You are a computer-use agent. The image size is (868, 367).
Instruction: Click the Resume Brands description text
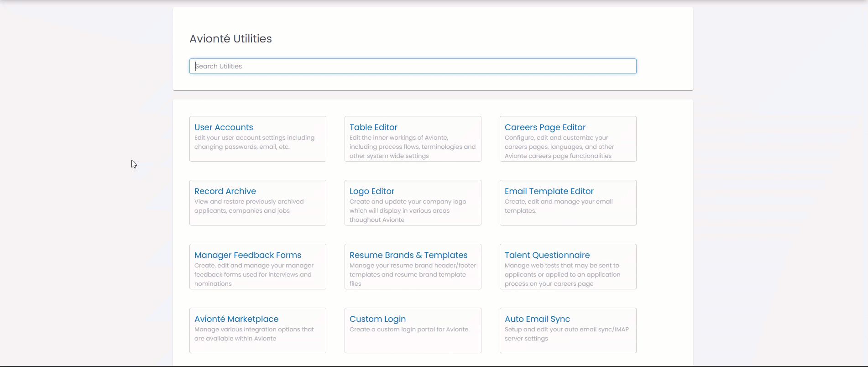[x=413, y=275]
